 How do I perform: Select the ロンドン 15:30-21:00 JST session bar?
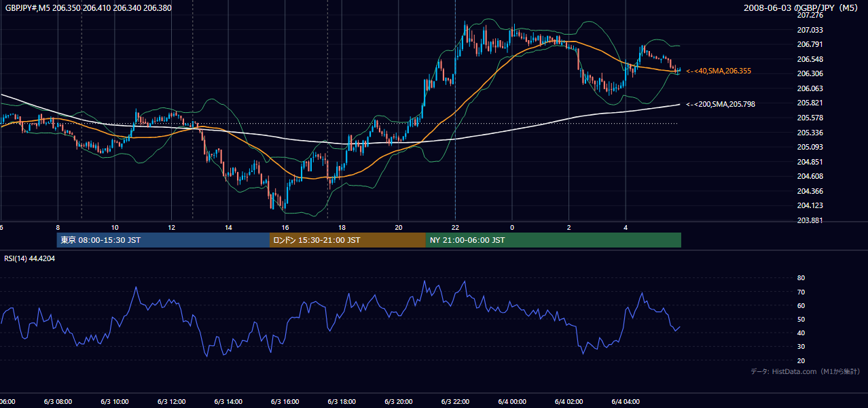click(x=348, y=240)
